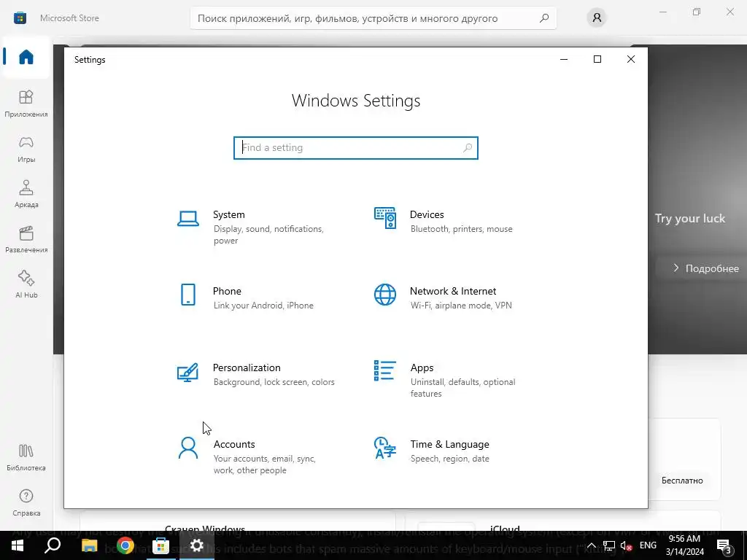Open Справка help in Microsoft Store
The height and width of the screenshot is (560, 747).
point(26,502)
